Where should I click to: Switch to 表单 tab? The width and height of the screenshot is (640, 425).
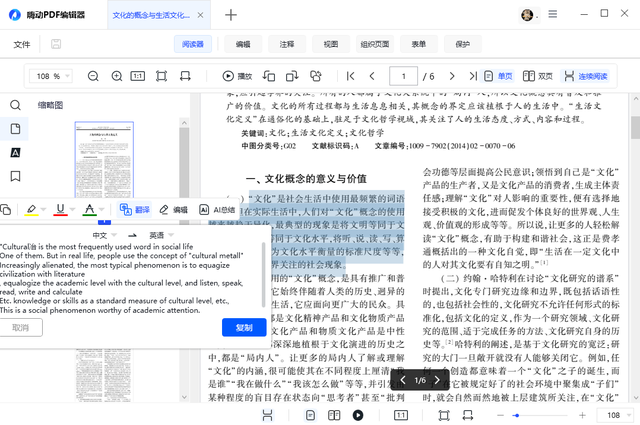tap(419, 44)
